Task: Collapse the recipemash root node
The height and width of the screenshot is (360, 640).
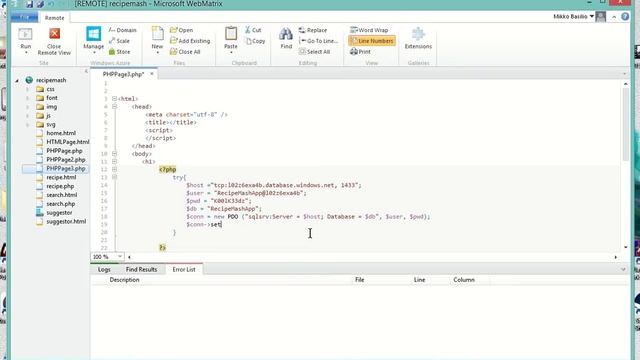Action: pos(17,80)
